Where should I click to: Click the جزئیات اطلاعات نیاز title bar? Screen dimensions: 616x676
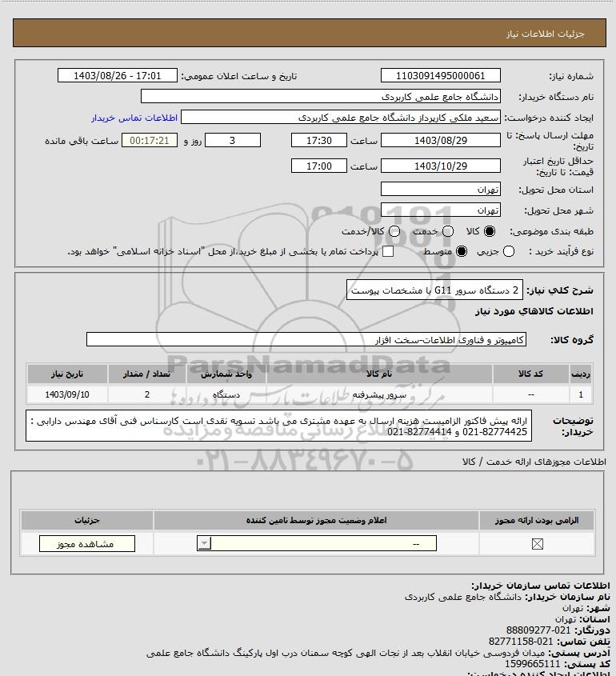(x=310, y=33)
